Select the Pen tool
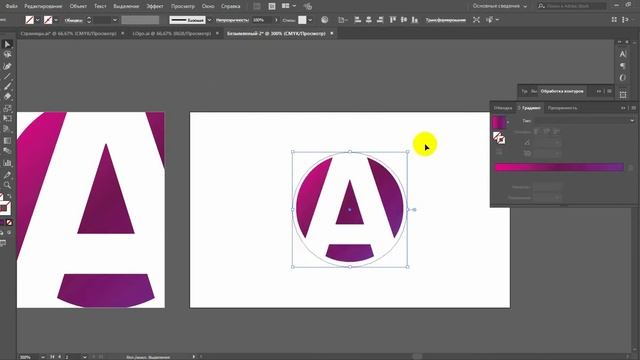The image size is (640, 360). point(7,66)
